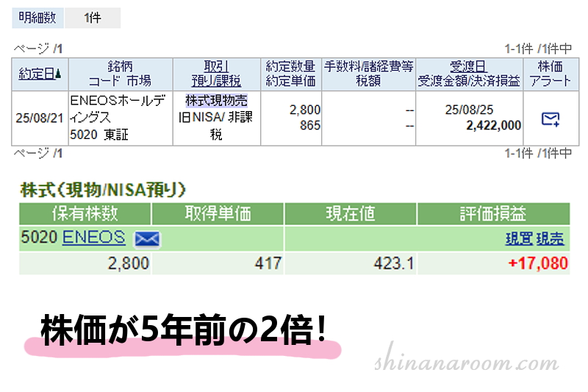This screenshot has width=588, height=392.
Task: Click the bold 2,422,000 settlement amount
Action: [493, 126]
